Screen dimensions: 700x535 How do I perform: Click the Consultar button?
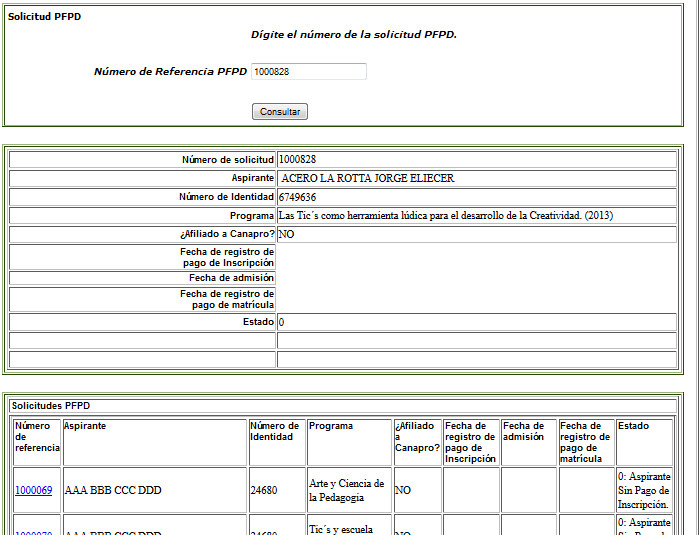coord(280,112)
